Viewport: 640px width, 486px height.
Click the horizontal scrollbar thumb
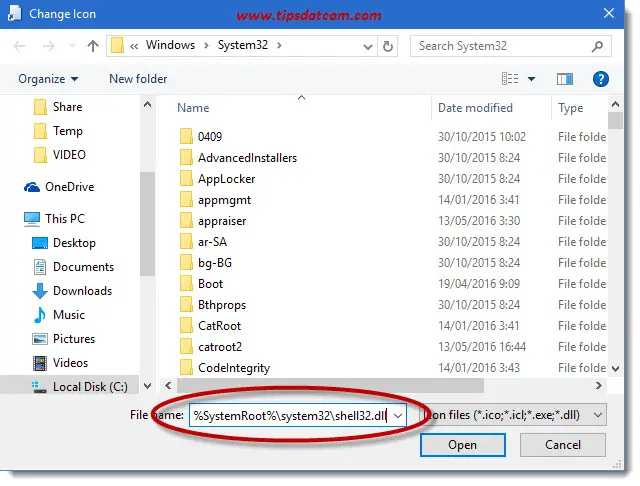coord(330,386)
